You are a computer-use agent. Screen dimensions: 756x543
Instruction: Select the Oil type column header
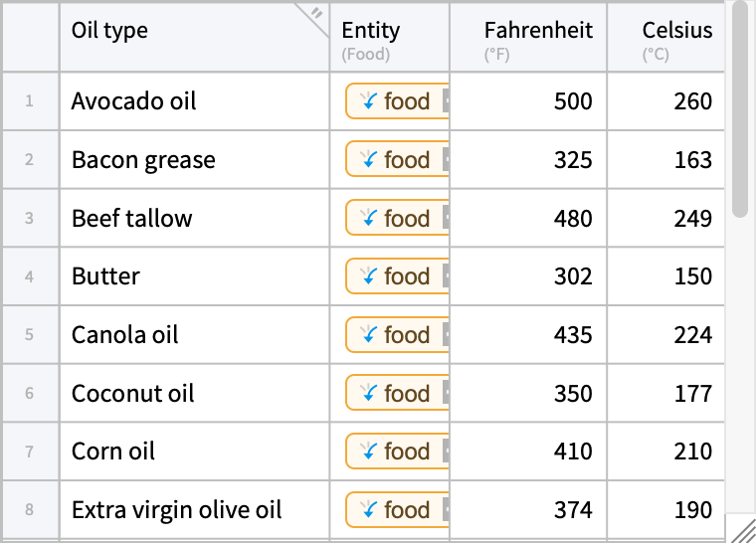point(189,37)
